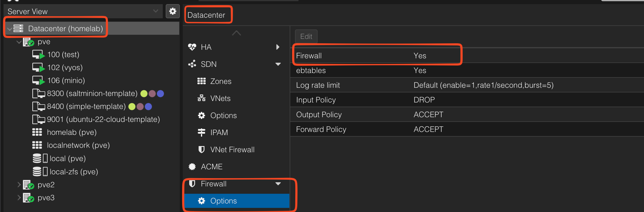
Task: Collapse the pve node tree
Action: click(x=19, y=42)
